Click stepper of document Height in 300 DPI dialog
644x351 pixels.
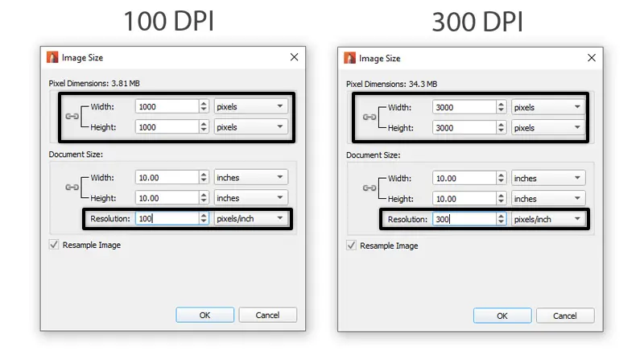pos(501,199)
